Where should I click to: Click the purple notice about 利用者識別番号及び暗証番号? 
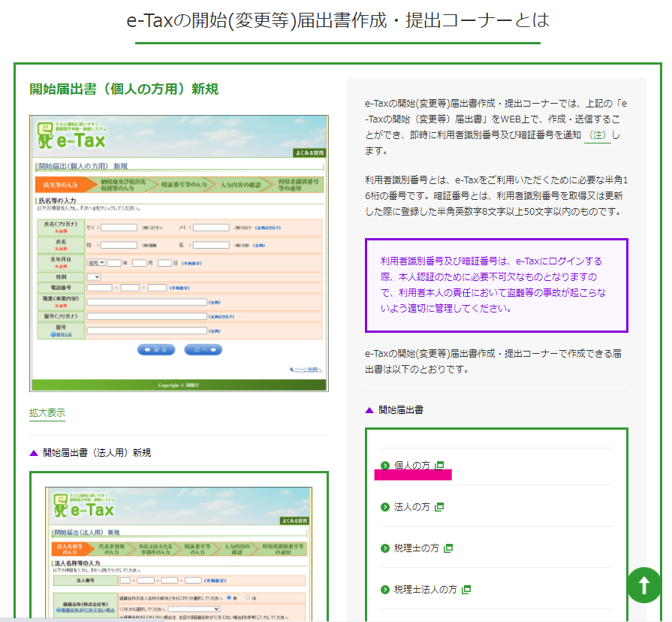(x=496, y=285)
